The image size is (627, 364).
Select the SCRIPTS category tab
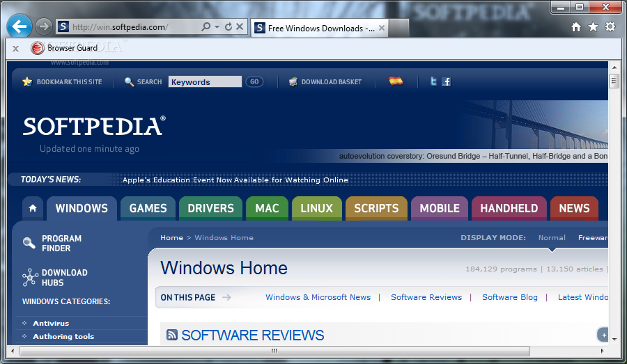(376, 208)
